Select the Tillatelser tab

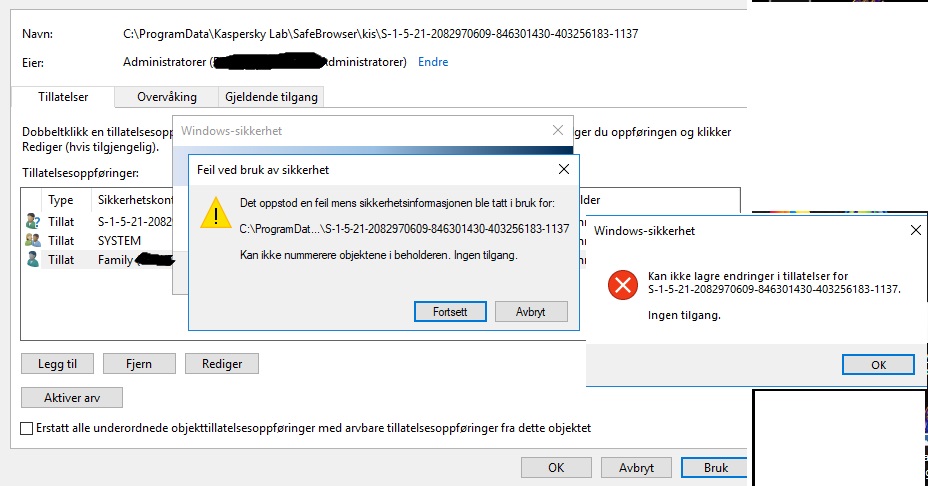(x=63, y=96)
